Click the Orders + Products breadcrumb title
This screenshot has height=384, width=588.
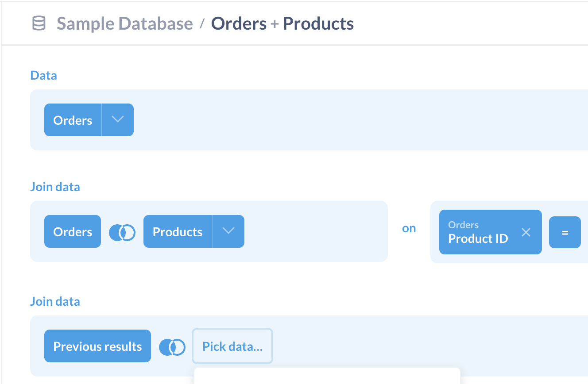pyautogui.click(x=282, y=23)
